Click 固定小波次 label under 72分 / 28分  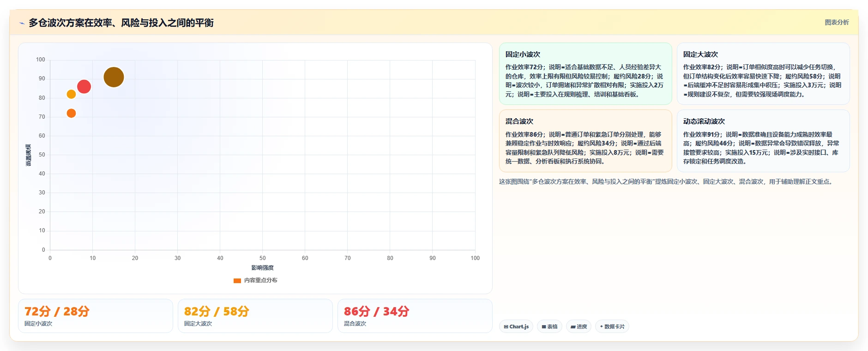click(x=38, y=324)
